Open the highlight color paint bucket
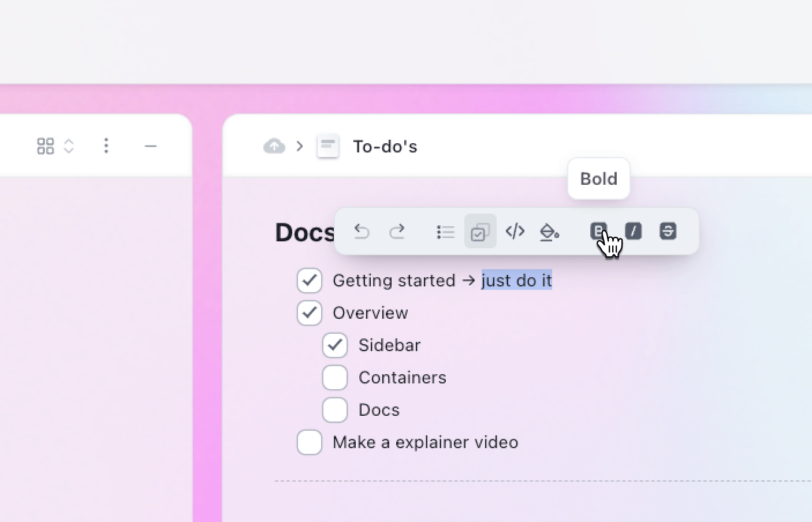This screenshot has height=522, width=812. (549, 232)
